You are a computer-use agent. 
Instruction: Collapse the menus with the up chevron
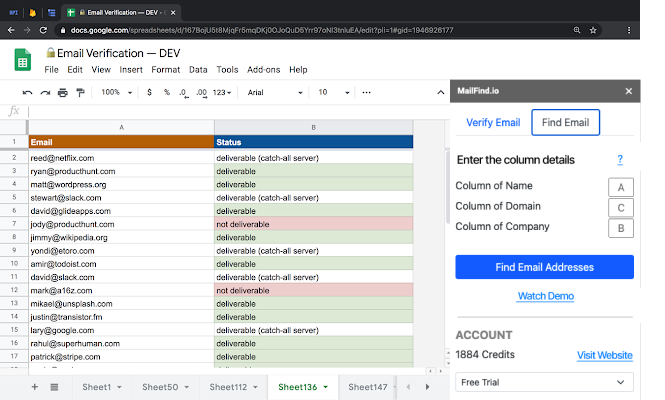(441, 92)
